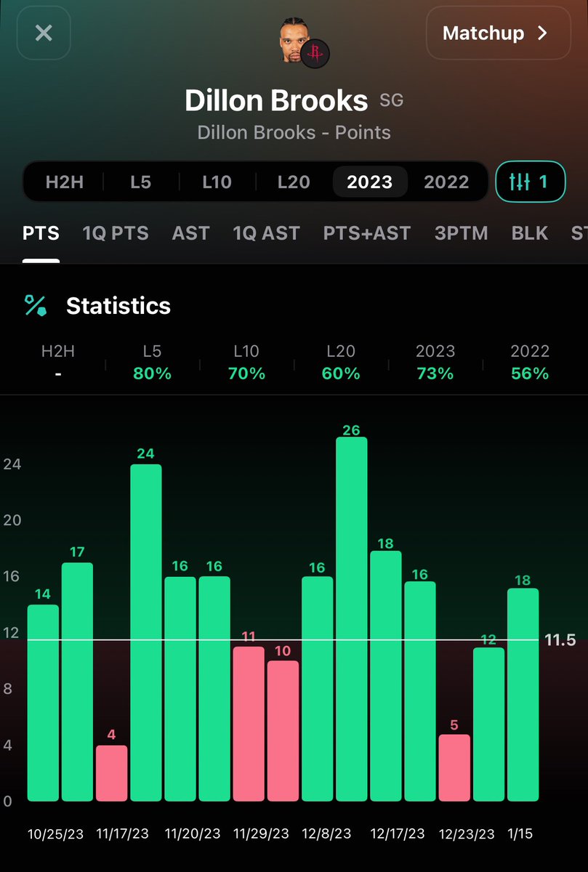Click the percentage Statistics icon
Viewport: 588px width, 872px height.
click(x=36, y=306)
